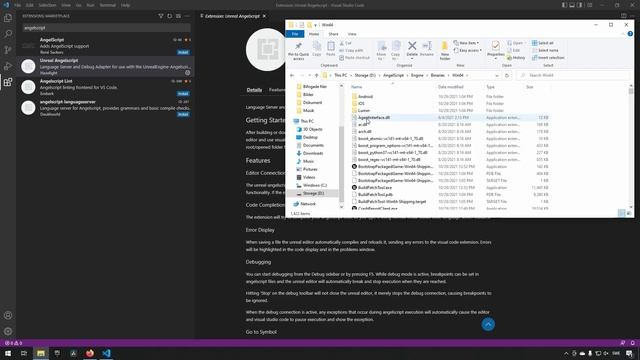Open the New item dropdown in ribbon
This screenshot has width=640, height=360.
[466, 43]
